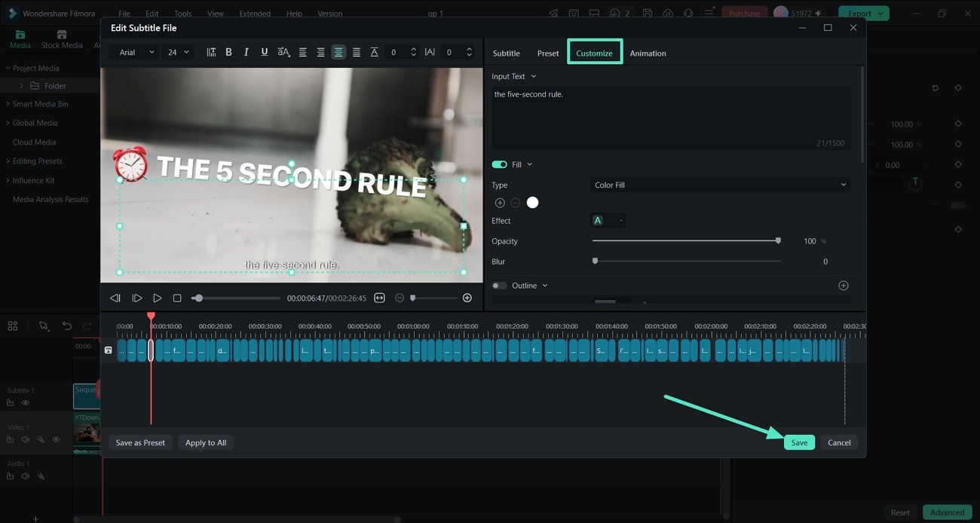Click Save as Preset

(x=140, y=442)
